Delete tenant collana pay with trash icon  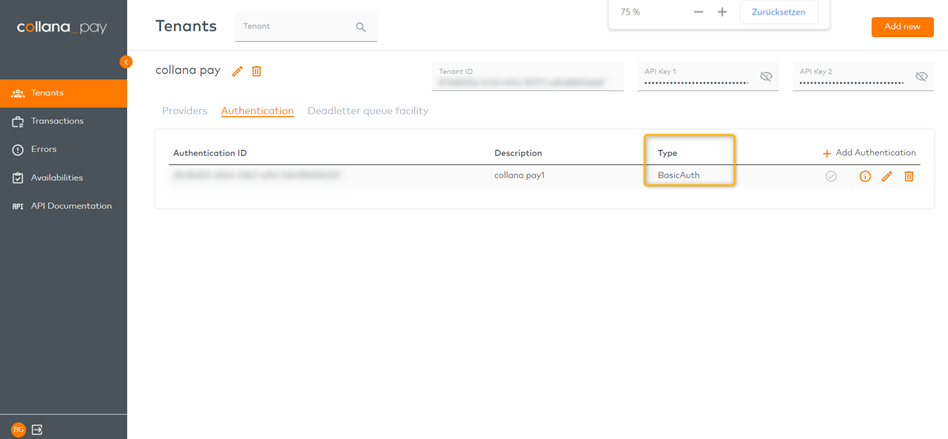point(256,71)
